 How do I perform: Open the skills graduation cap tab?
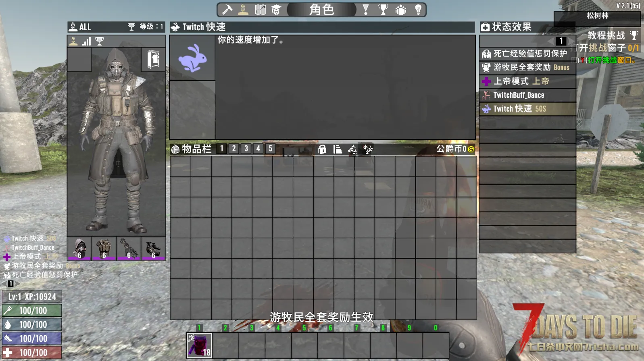pyautogui.click(x=276, y=9)
